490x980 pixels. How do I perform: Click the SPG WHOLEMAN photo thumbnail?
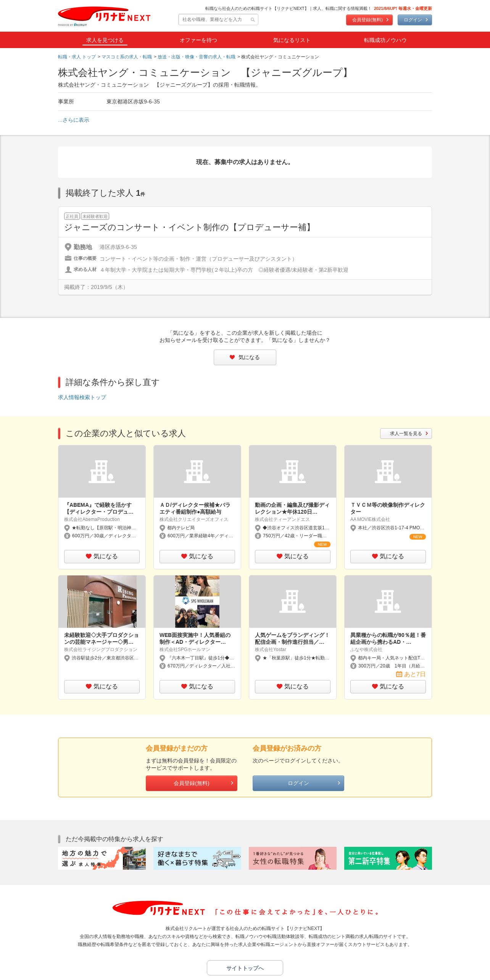click(197, 601)
